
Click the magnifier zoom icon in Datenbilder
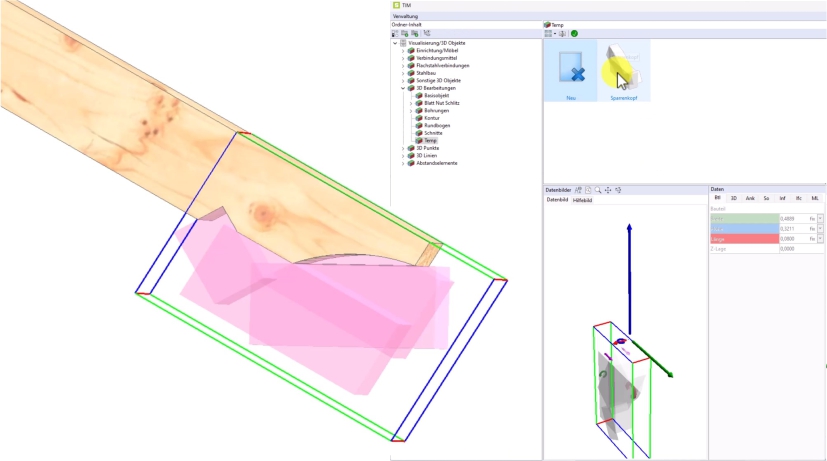[x=598, y=189]
